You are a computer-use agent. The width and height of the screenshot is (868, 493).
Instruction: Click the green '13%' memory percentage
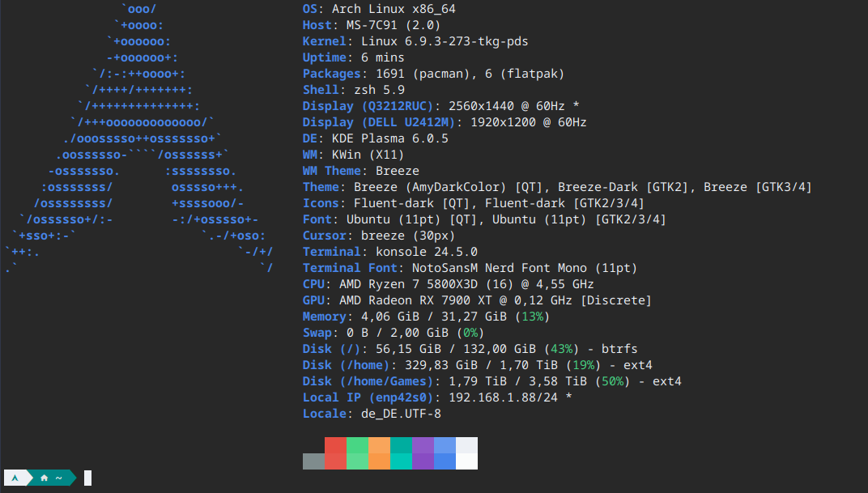(532, 317)
